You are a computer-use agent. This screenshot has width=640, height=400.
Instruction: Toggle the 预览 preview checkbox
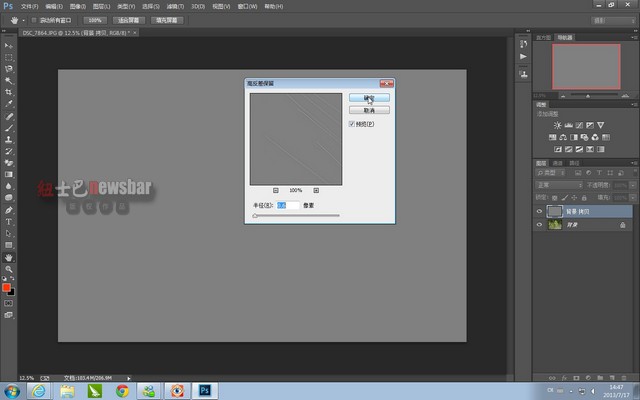tap(352, 124)
